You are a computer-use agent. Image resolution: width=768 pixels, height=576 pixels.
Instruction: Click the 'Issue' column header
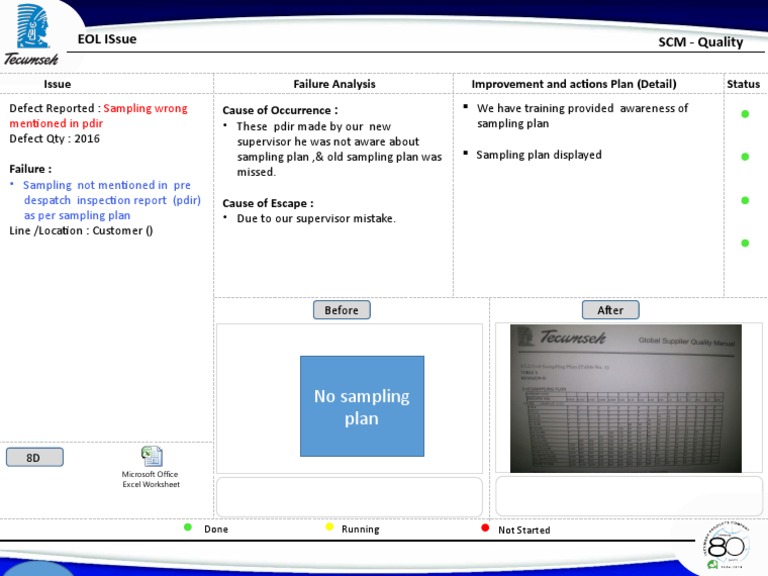(57, 84)
